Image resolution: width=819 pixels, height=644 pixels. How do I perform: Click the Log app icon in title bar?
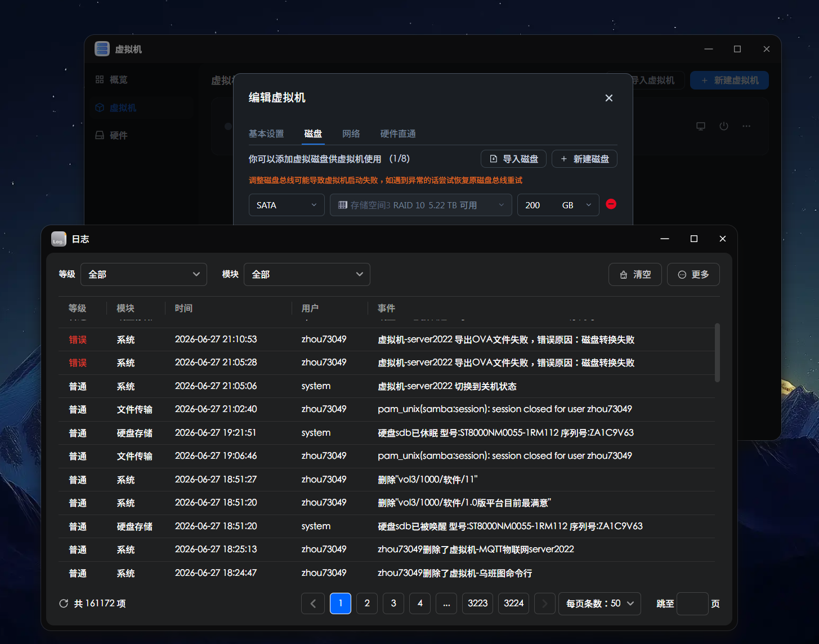tap(59, 239)
